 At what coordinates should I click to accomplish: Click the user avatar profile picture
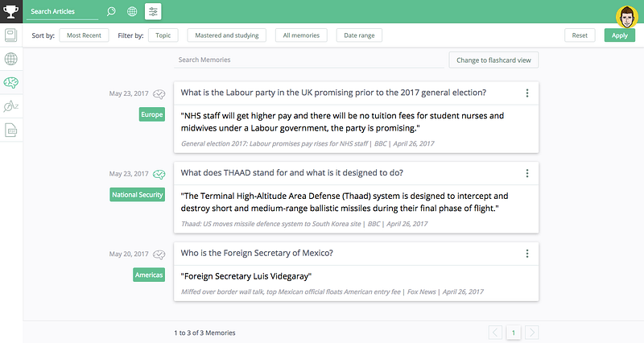pyautogui.click(x=626, y=16)
